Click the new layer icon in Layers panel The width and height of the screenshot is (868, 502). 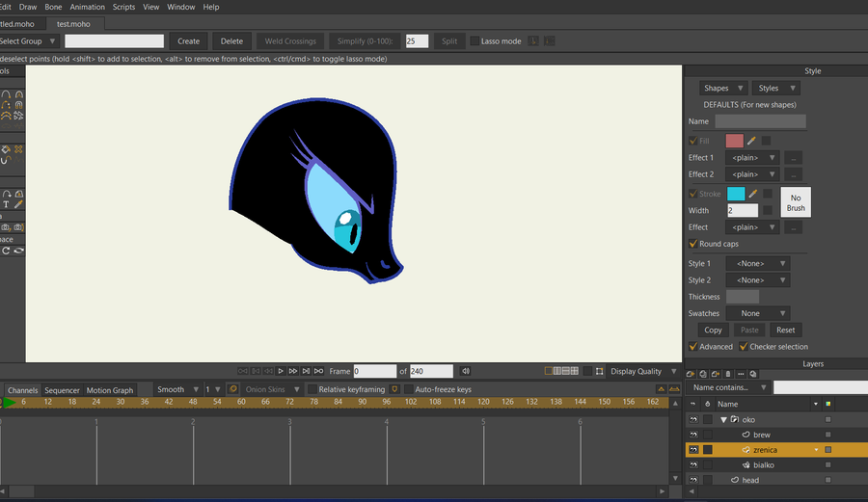691,374
